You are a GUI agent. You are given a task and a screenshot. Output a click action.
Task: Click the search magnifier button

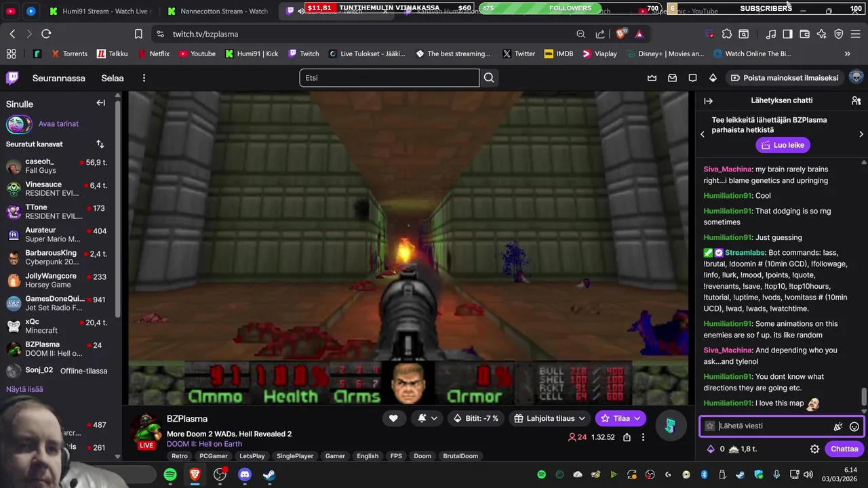489,78
